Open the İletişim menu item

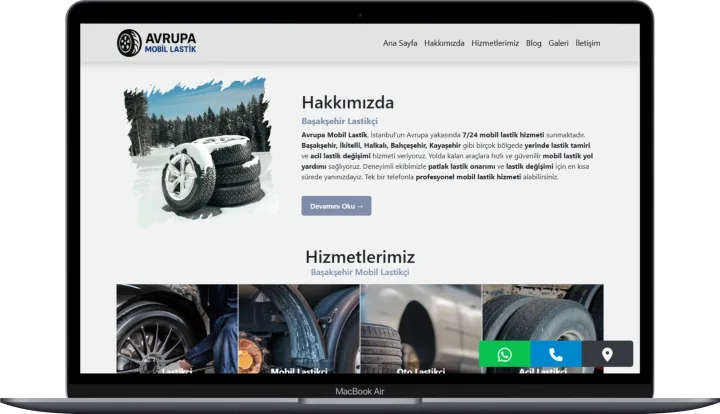click(x=588, y=43)
